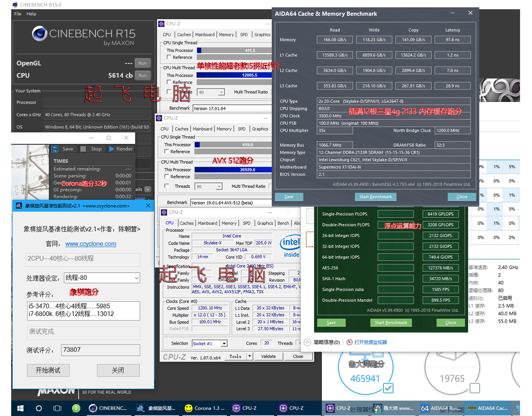532x416 pixels.
Task: Click the Corona rendered image preview
Action: click(30, 172)
